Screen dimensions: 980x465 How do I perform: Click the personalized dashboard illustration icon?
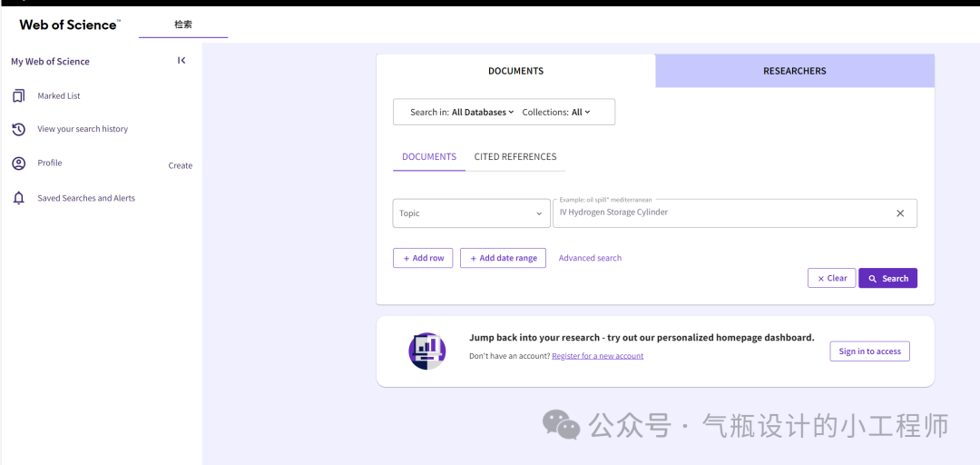[426, 351]
